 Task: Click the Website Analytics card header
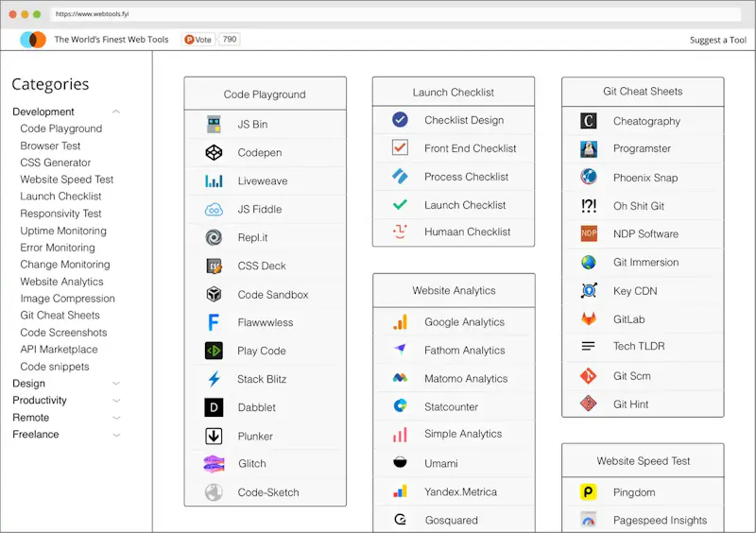tap(454, 290)
